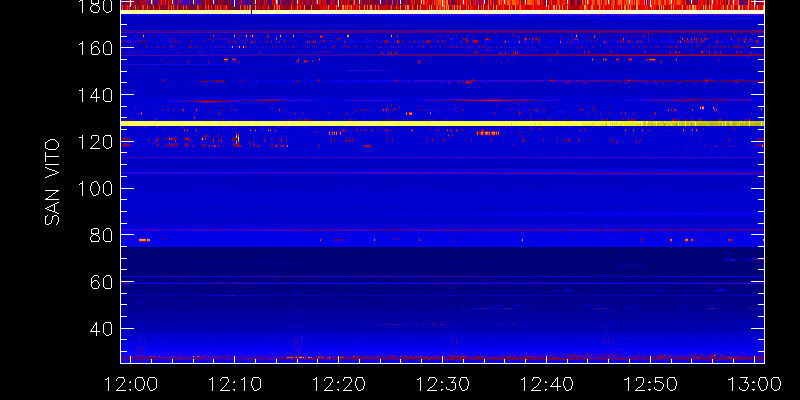Click the 60 frequency axis label
The image size is (800, 400).
click(101, 282)
